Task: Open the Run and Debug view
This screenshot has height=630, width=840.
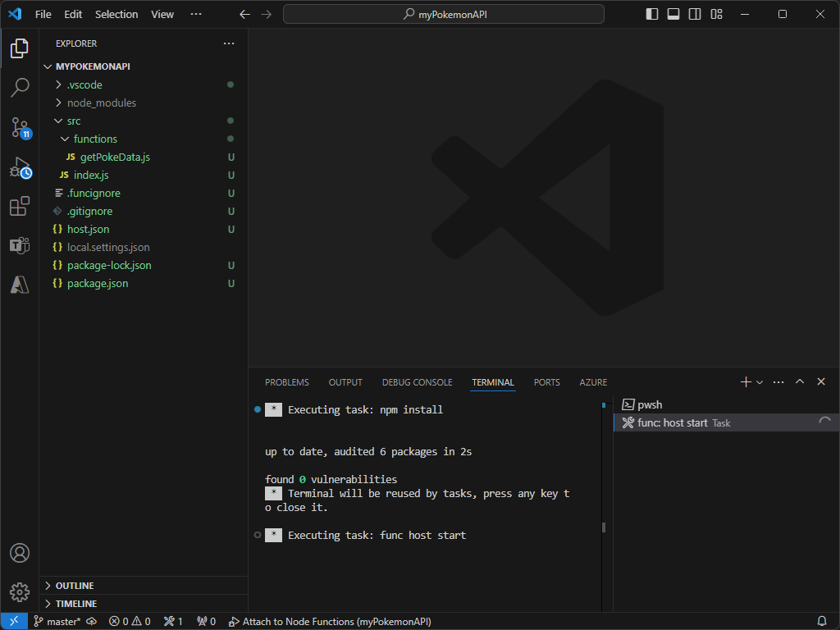Action: click(x=21, y=167)
